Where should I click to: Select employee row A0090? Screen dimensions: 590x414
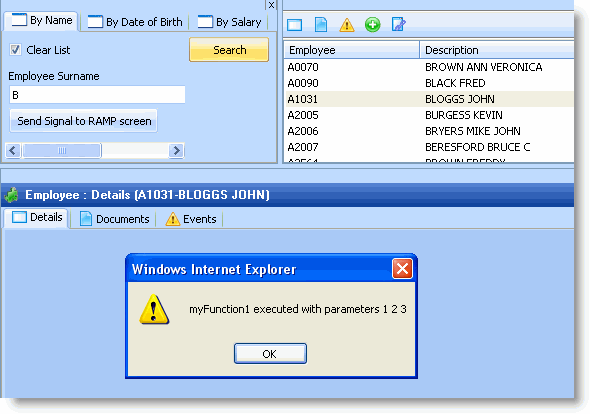coord(429,83)
